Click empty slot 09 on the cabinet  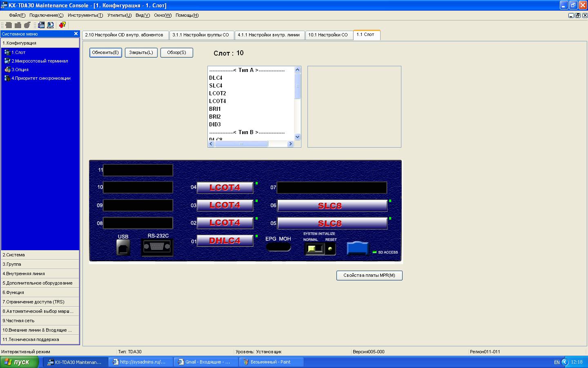(x=138, y=205)
